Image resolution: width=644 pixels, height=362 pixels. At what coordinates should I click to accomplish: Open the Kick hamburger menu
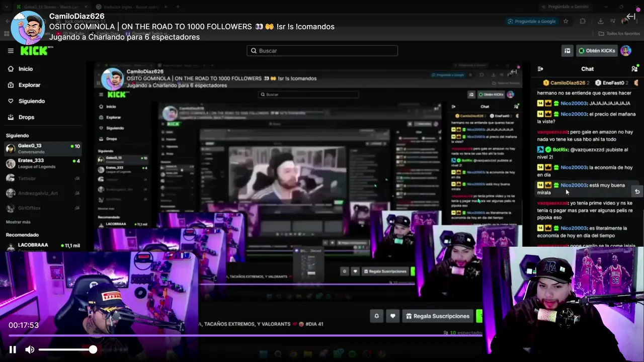pyautogui.click(x=11, y=51)
